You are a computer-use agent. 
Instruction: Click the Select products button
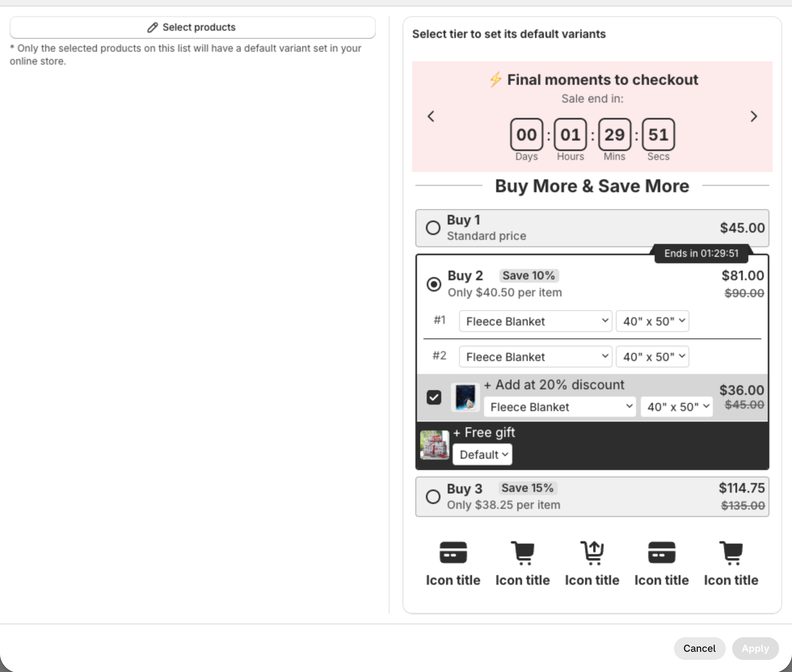(x=192, y=27)
